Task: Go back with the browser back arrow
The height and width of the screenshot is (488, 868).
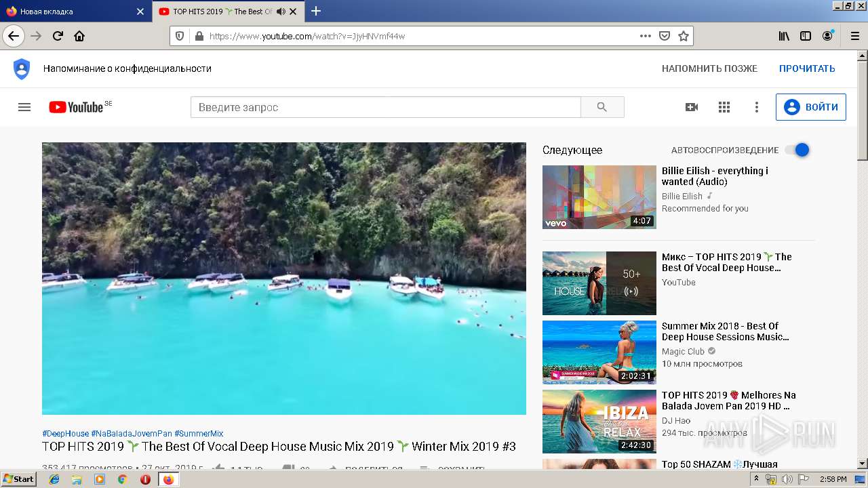Action: coord(14,36)
